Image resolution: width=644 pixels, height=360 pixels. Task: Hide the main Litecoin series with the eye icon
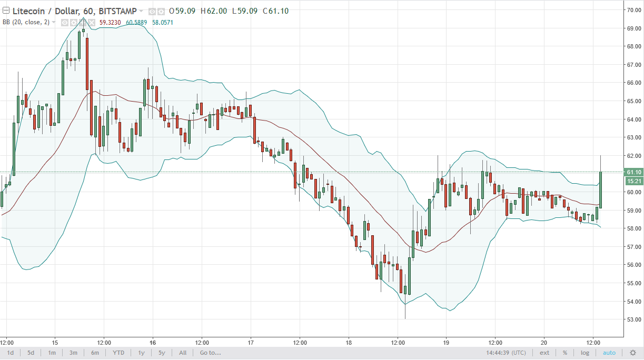click(152, 11)
